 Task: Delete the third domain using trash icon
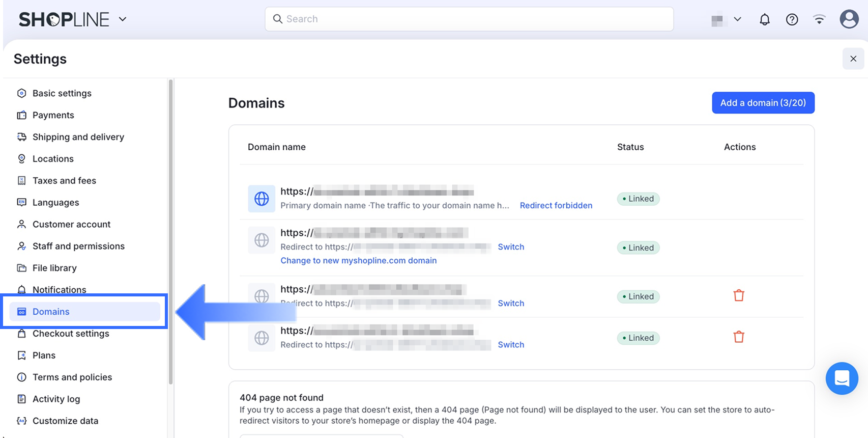pyautogui.click(x=739, y=295)
